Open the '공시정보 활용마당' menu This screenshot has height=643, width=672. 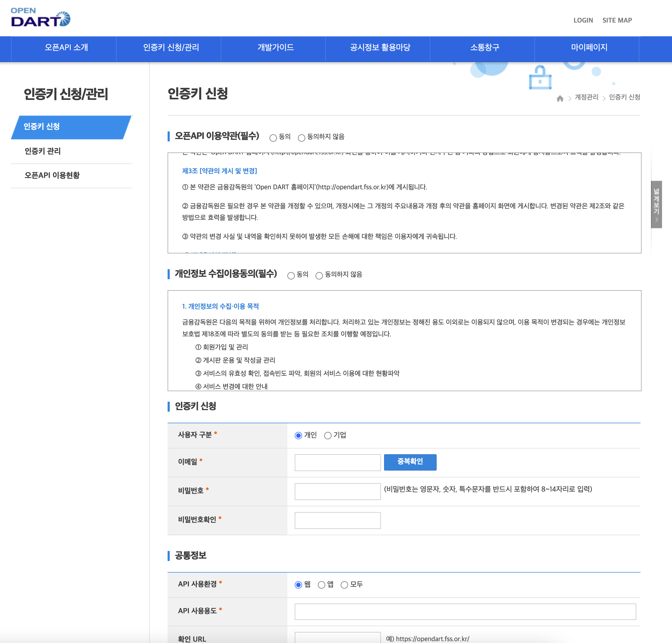point(380,47)
